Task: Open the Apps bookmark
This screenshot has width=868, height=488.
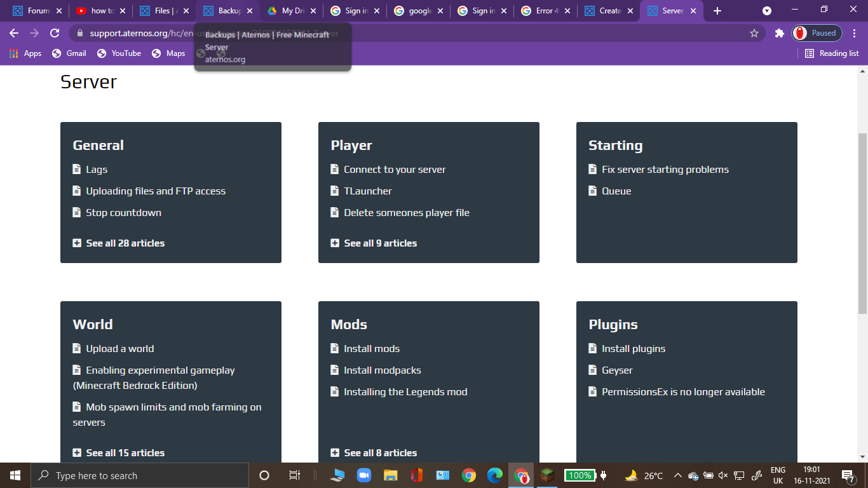Action: pos(26,53)
